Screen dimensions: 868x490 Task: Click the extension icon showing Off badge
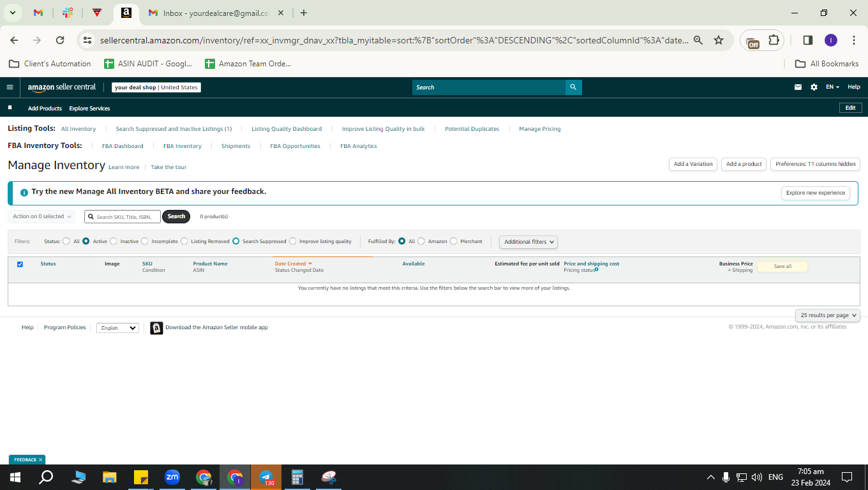click(x=753, y=41)
